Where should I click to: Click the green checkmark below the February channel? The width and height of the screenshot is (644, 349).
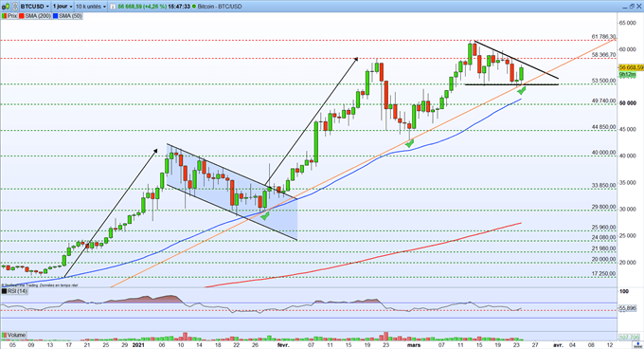(265, 215)
